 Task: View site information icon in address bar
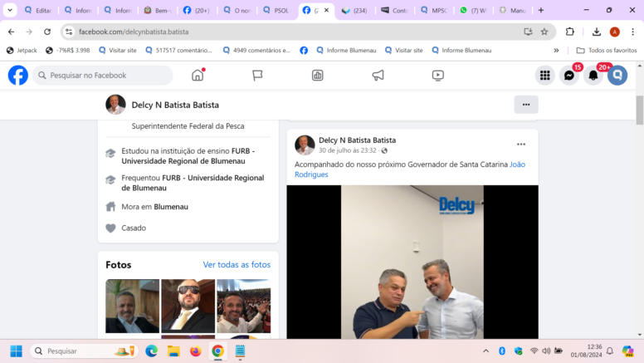pyautogui.click(x=69, y=32)
